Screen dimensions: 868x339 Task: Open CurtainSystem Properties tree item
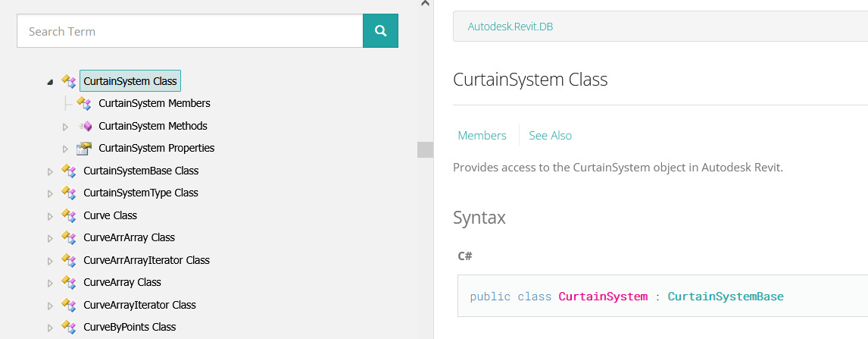point(157,148)
